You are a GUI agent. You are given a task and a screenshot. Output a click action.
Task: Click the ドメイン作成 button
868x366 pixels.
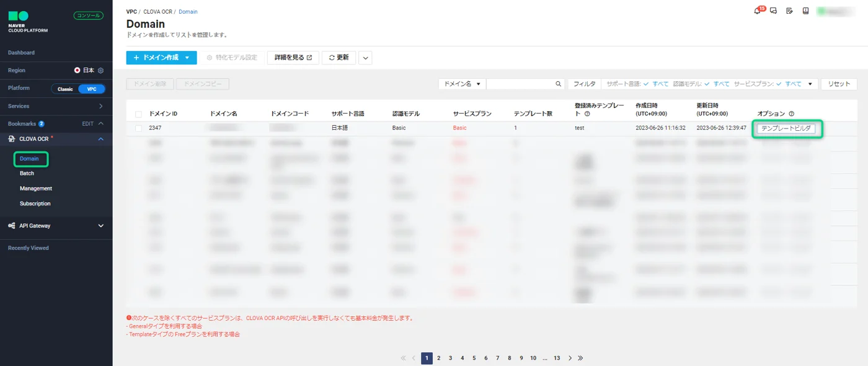pyautogui.click(x=161, y=58)
